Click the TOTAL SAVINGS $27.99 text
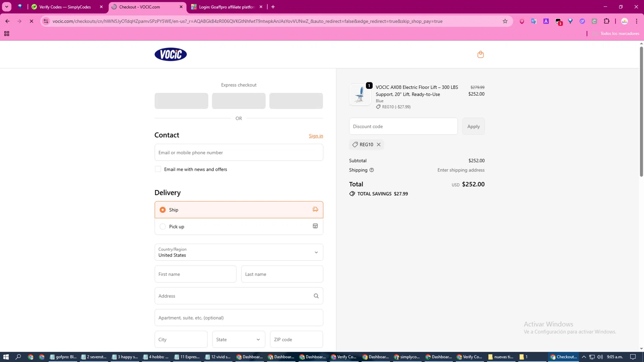Screen dimensions: 644x362 pos(383,194)
